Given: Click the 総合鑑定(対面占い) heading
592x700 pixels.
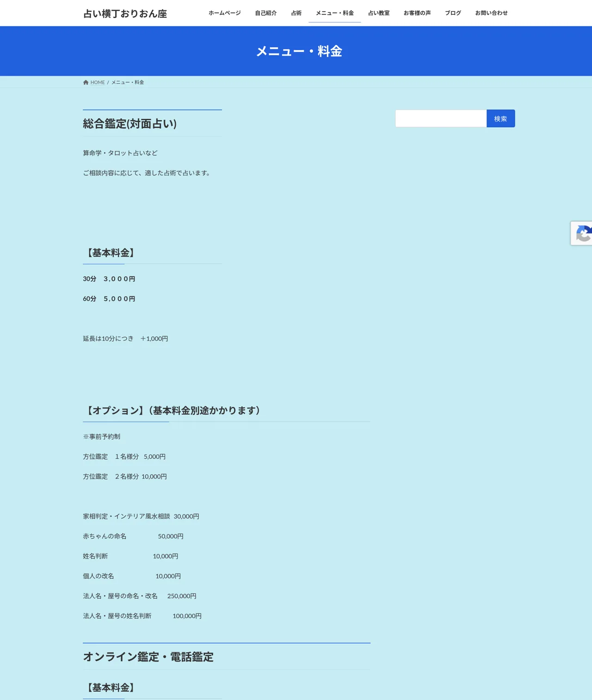Looking at the screenshot, I should click(130, 123).
